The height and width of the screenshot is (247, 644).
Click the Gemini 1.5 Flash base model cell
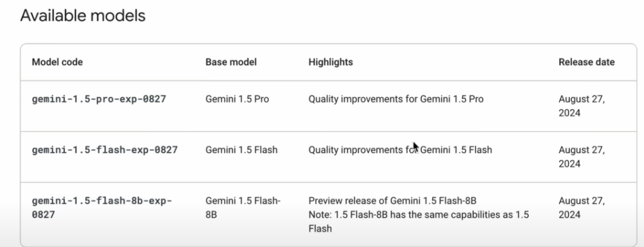coord(241,150)
